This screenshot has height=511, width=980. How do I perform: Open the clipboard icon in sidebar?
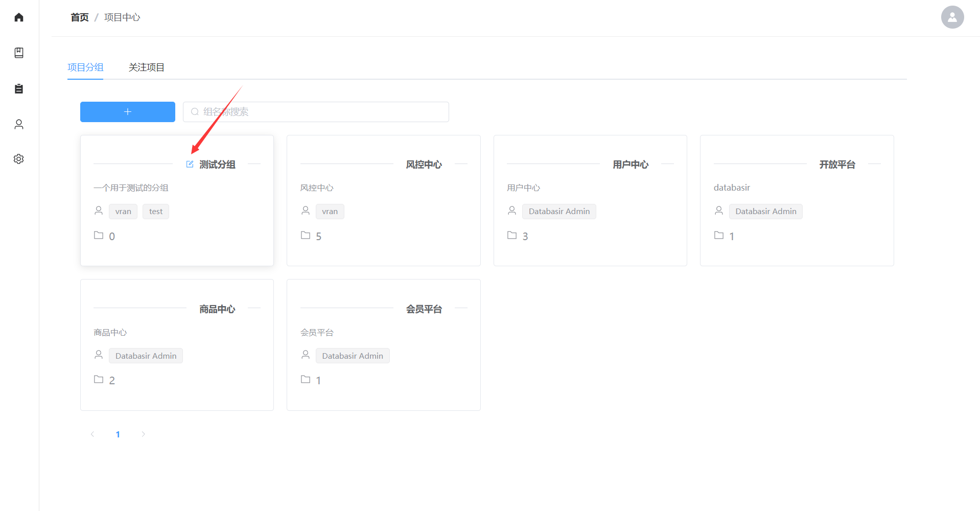pos(19,88)
